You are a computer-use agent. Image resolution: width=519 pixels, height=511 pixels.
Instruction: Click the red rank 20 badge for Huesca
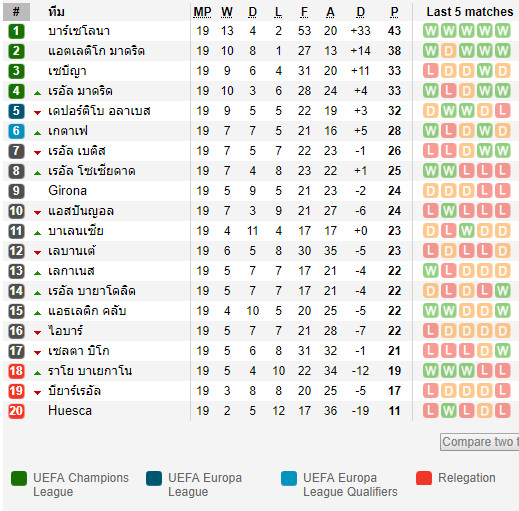click(x=16, y=411)
